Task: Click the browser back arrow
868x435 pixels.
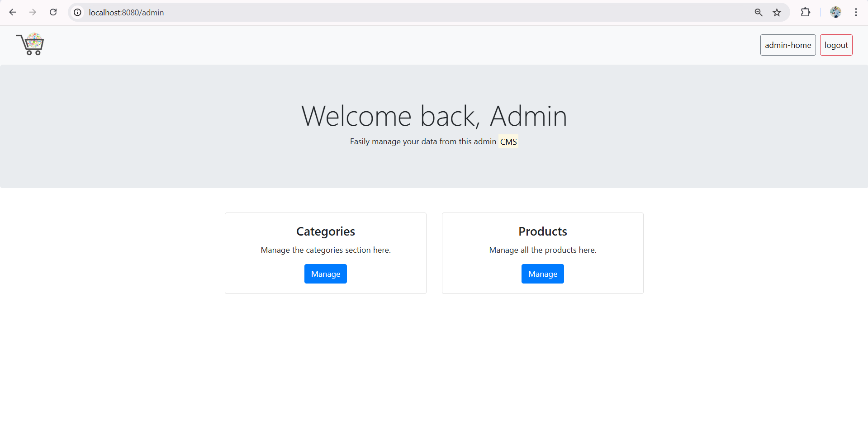Action: tap(13, 12)
